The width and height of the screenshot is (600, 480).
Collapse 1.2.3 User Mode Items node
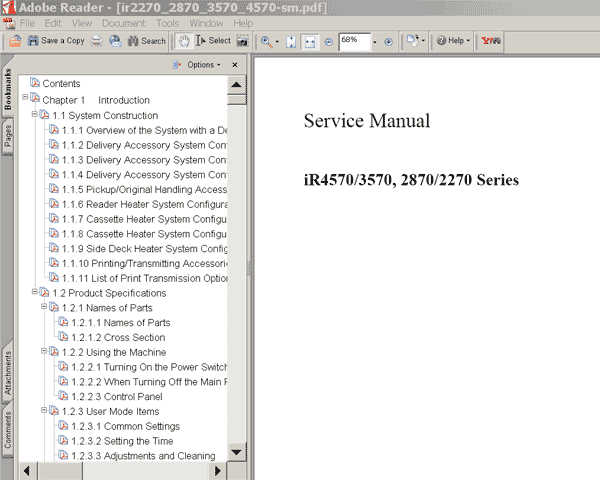[44, 410]
